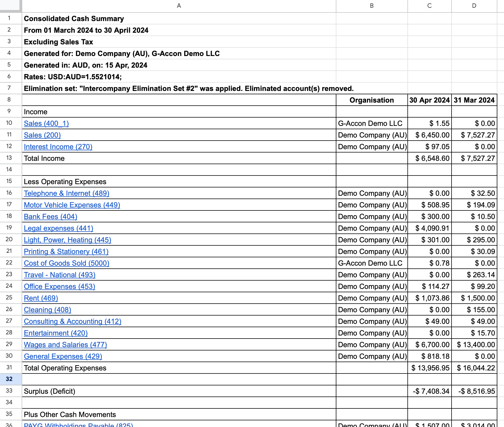The image size is (504, 427).
Task: Select row 1 header
Action: coord(11,18)
